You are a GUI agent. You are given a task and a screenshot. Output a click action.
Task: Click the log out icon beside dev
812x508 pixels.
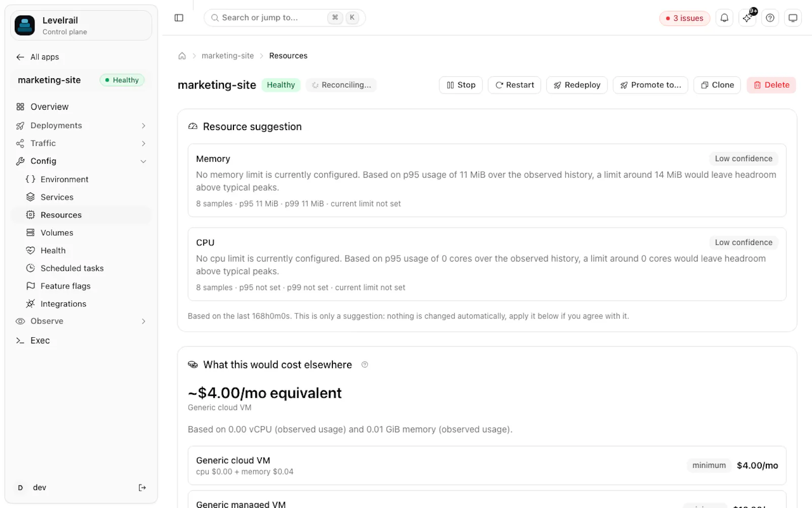pos(142,488)
